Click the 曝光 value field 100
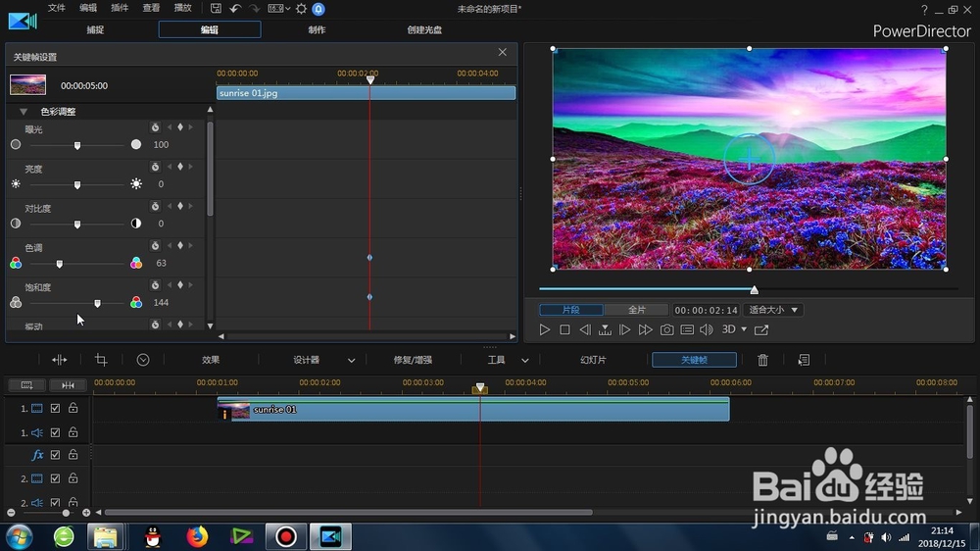Image resolution: width=980 pixels, height=551 pixels. click(x=161, y=144)
